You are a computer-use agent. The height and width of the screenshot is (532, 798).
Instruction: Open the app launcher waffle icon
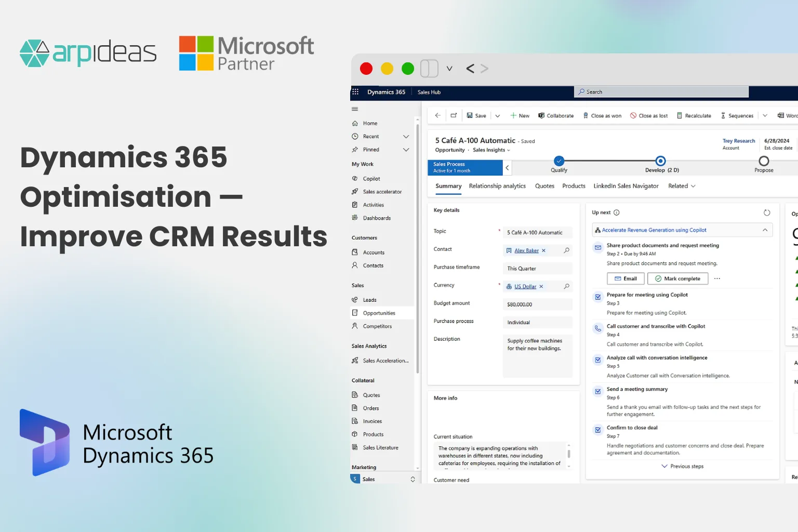click(355, 92)
